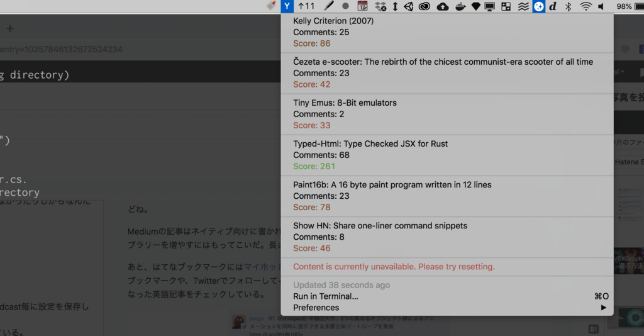Screen dimensions: 644x336
Task: Click Score: 86 under Kelly Criterion
Action: click(311, 43)
